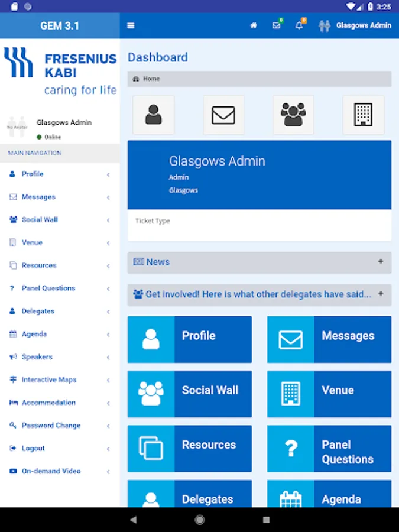Viewport: 399px width, 532px height.
Task: Open Glasgows Admin user menu in header
Action: click(355, 26)
